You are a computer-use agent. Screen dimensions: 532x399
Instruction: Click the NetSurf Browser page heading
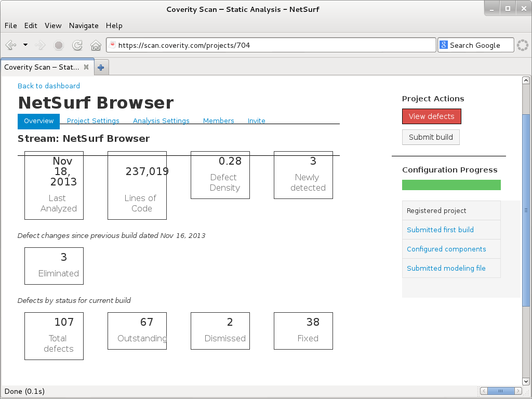tap(96, 103)
